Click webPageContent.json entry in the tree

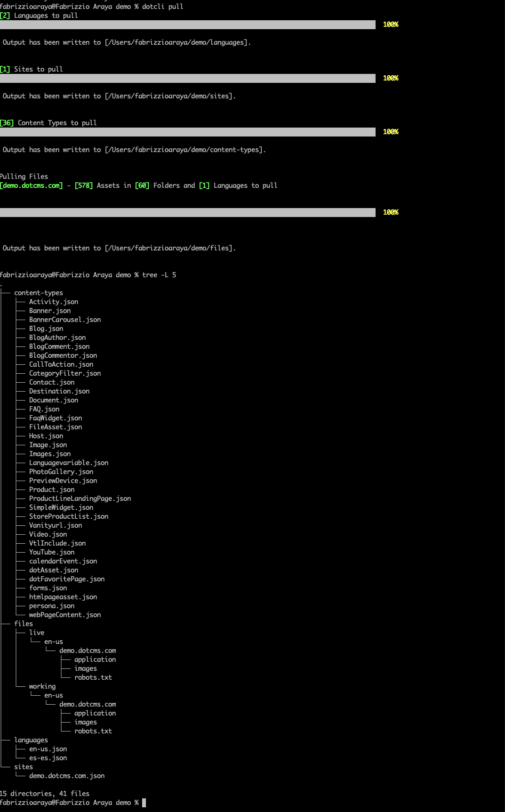[65, 615]
